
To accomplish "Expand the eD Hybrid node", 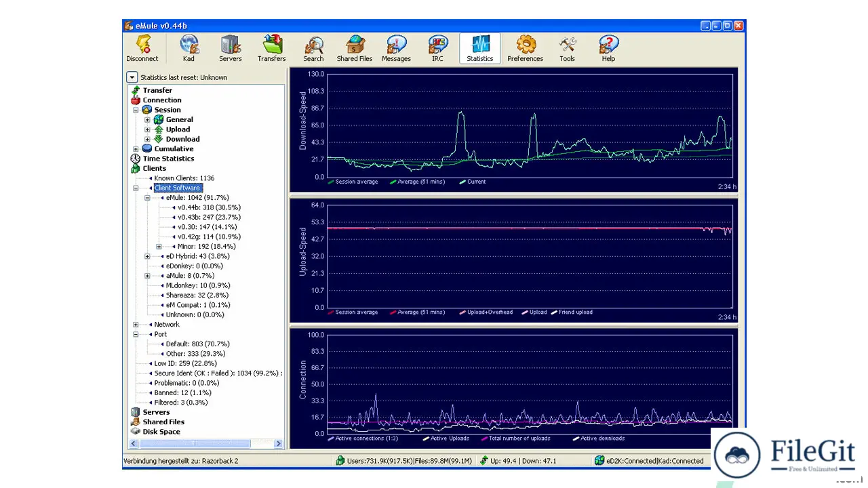I will pos(147,256).
